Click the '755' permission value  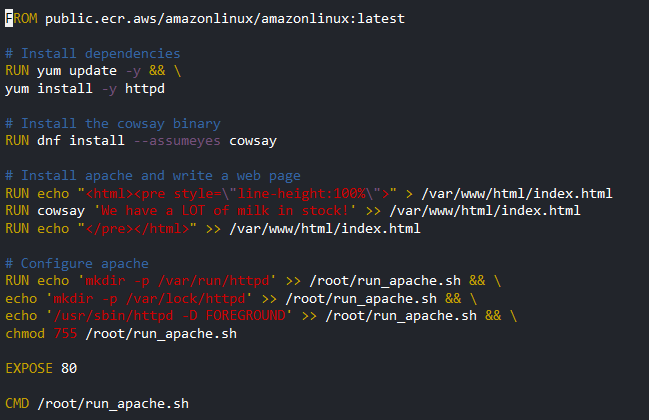[x=65, y=334]
